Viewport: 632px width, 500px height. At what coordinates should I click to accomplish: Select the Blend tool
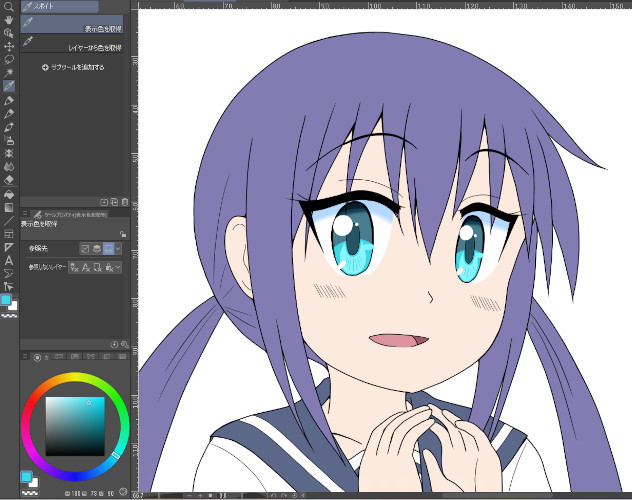click(x=8, y=166)
